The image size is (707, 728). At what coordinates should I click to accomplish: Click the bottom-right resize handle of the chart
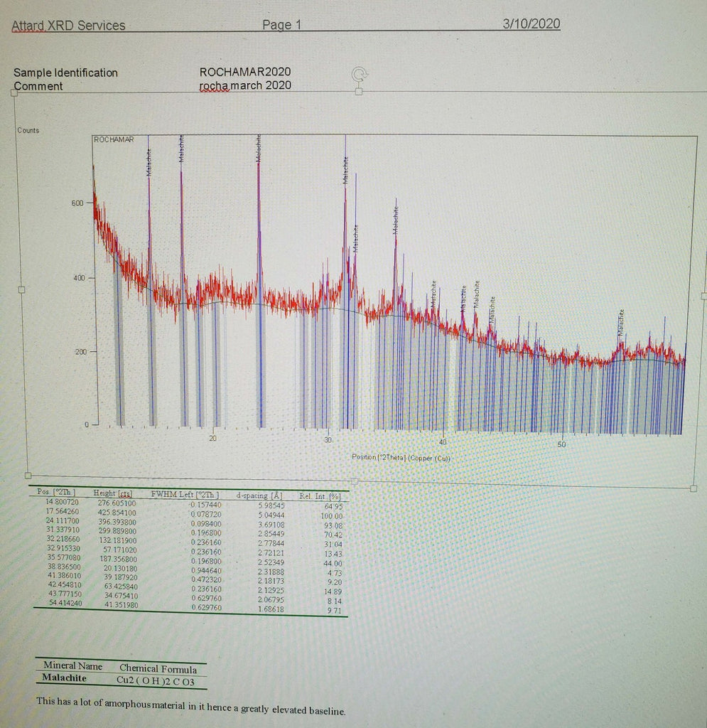[693, 488]
